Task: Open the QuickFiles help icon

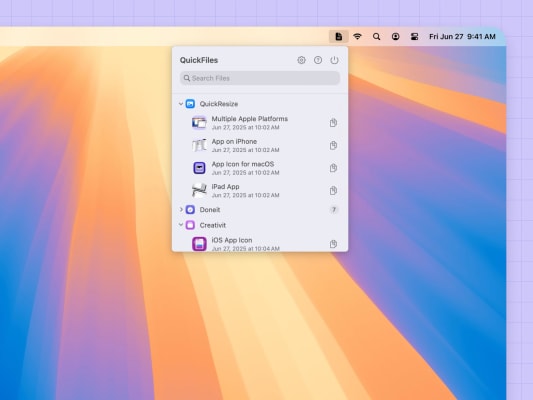Action: (x=318, y=60)
